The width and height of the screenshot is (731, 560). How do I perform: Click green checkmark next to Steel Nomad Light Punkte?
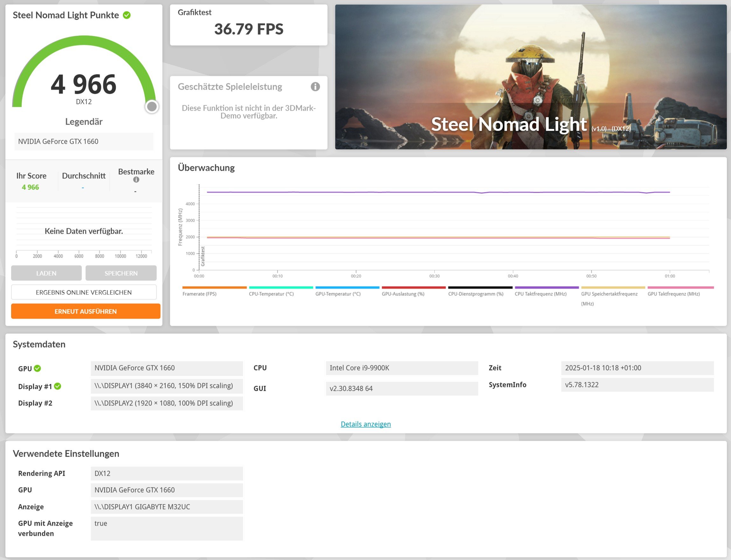coord(127,15)
